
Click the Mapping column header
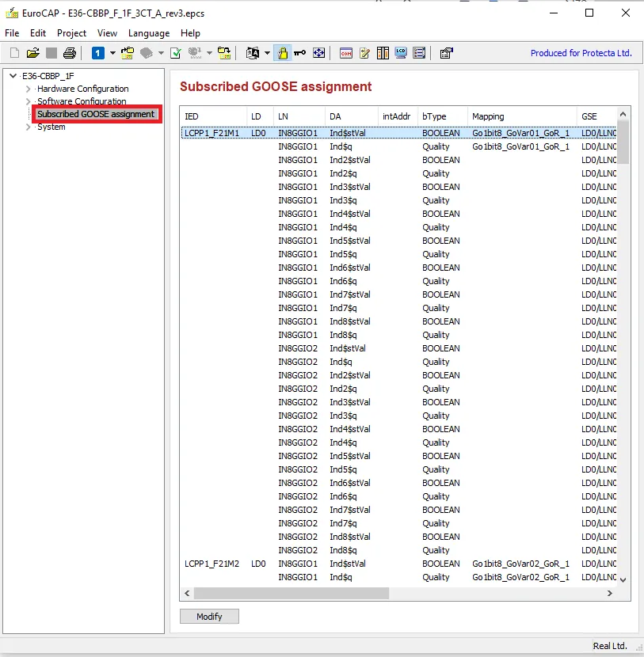click(x=522, y=116)
